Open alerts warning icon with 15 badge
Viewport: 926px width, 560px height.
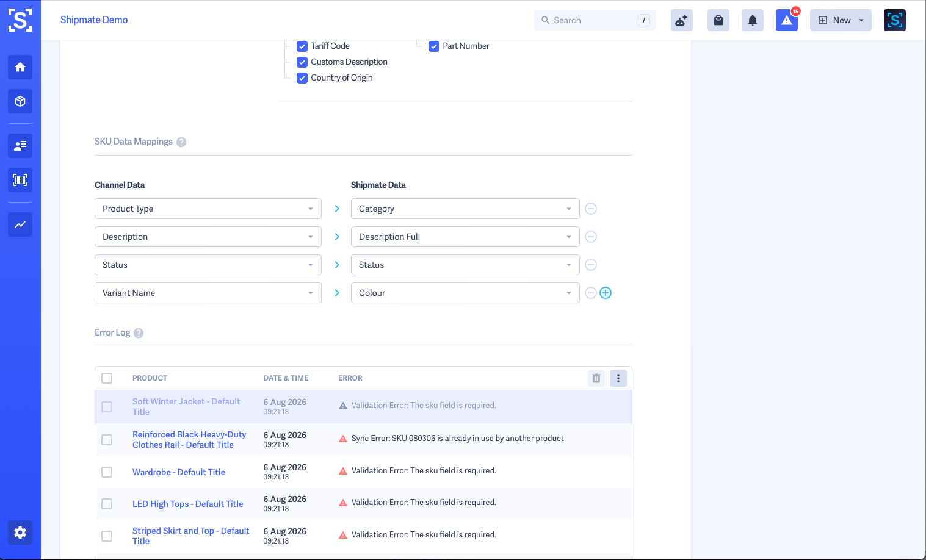pyautogui.click(x=787, y=20)
